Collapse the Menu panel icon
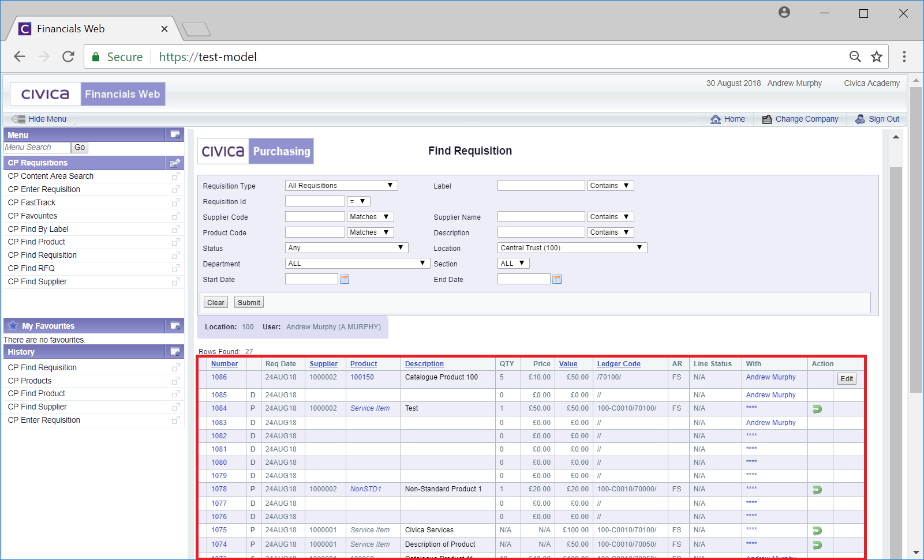Screen dimensions: 924x560 [175, 134]
